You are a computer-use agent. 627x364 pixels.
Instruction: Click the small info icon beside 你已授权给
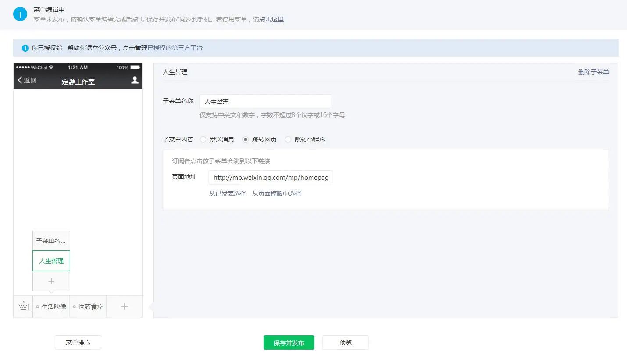click(x=25, y=48)
